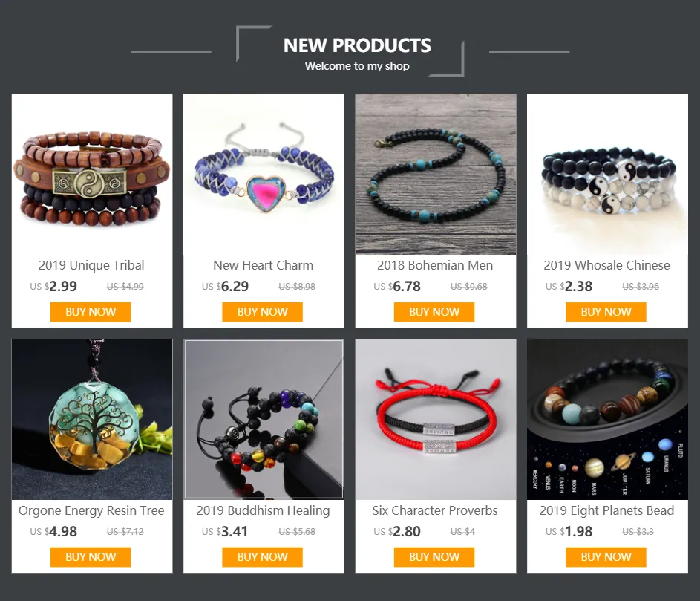This screenshot has width=700, height=601.
Task: Buy the 2019 Eight Planets Bead bracelet
Action: (x=606, y=557)
